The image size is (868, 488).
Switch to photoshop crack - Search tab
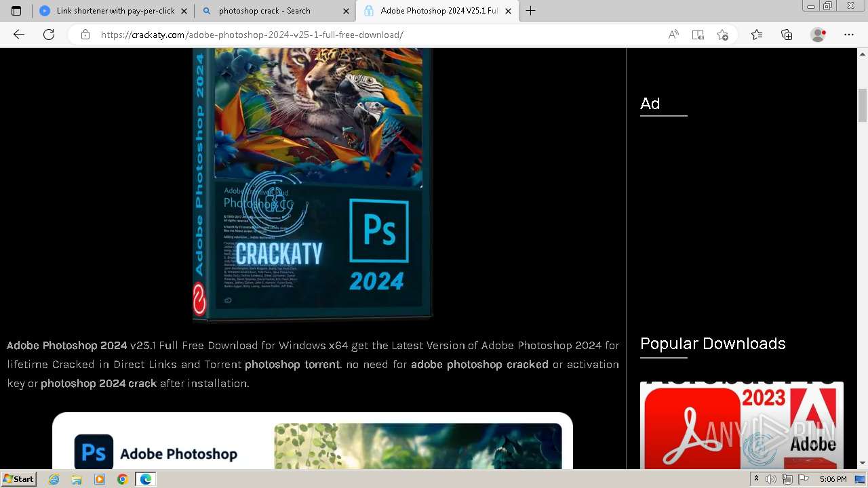click(x=275, y=11)
